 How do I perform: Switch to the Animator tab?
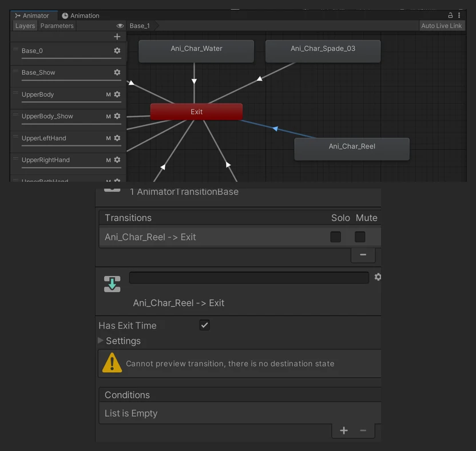pyautogui.click(x=33, y=15)
